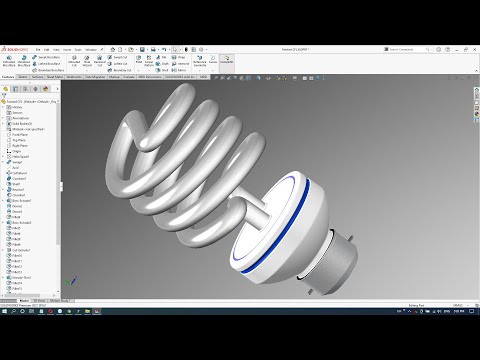
Task: Choose the Mirror feature tool
Action: 179,70
